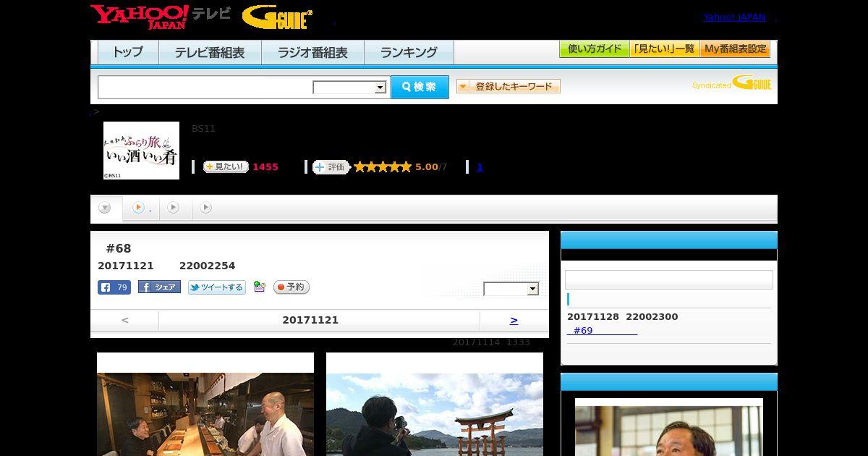
Task: Open the ランキング tab
Action: coord(409,53)
